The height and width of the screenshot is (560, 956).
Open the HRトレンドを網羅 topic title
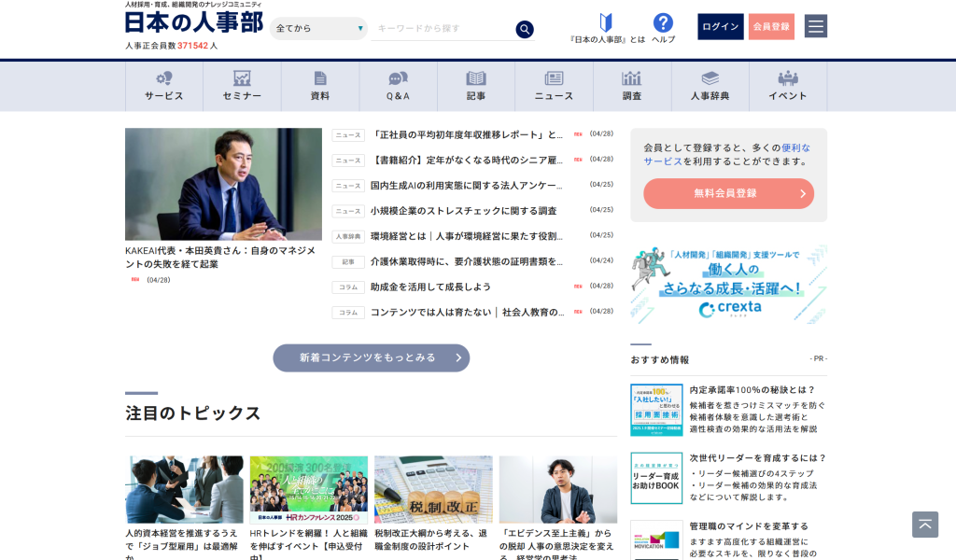pos(308,546)
